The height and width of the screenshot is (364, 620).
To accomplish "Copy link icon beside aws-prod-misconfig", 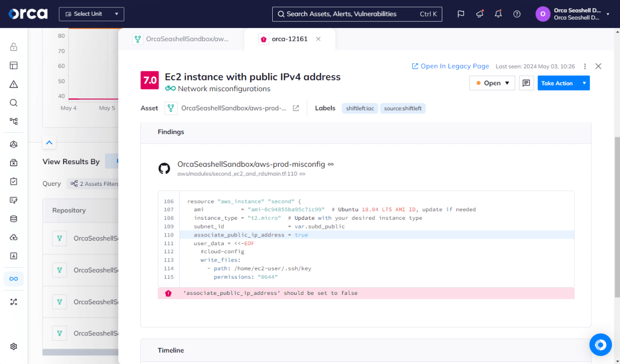I will pos(331,164).
